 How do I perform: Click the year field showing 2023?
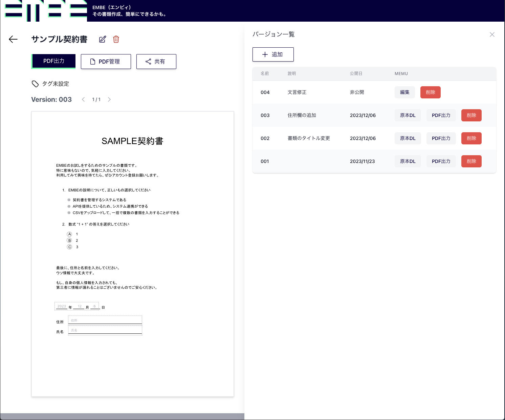pos(62,306)
